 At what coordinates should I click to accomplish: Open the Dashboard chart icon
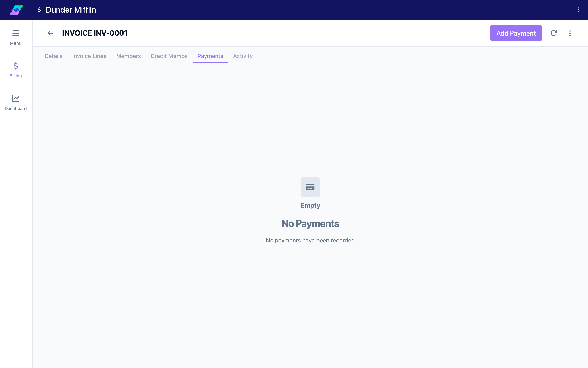[16, 99]
